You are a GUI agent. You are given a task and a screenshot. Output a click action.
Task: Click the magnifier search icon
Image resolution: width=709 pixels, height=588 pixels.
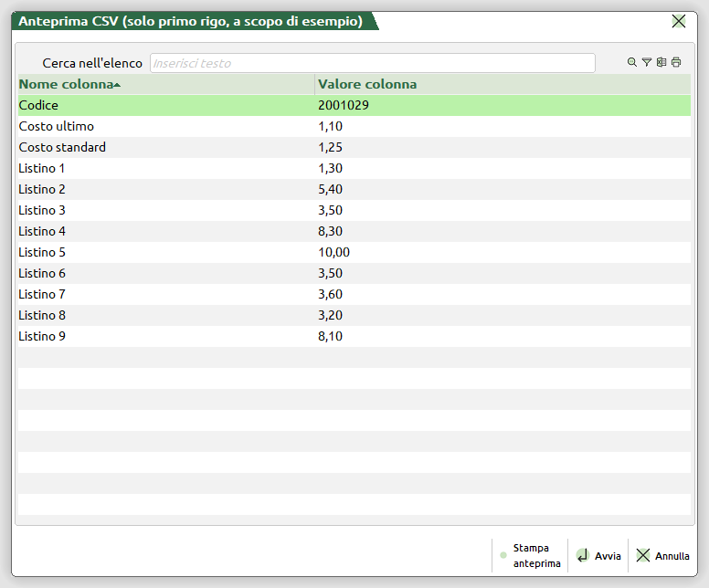[631, 63]
